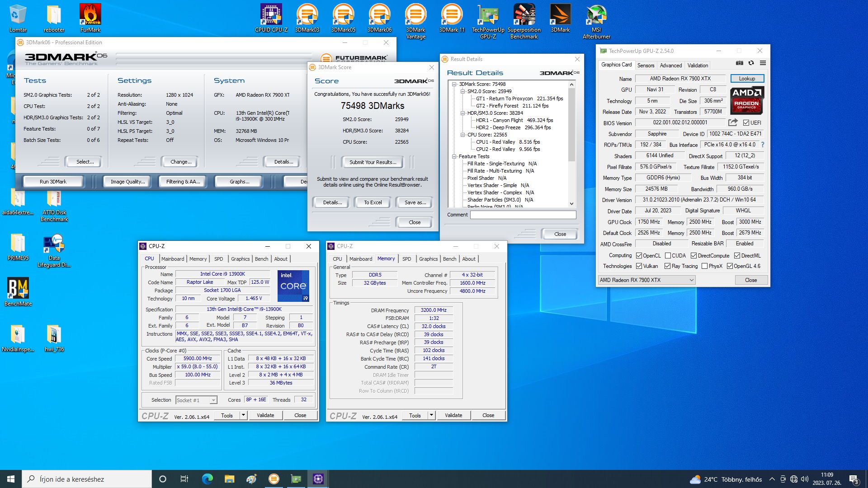This screenshot has height=488, width=868.
Task: Open the PRIME95 desktop folder
Action: pyautogui.click(x=18, y=248)
